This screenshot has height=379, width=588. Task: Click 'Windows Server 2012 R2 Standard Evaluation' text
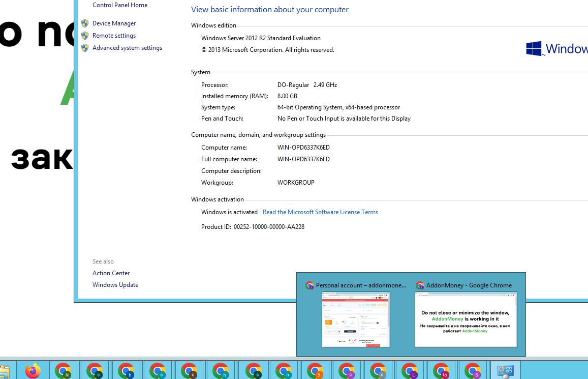pyautogui.click(x=261, y=38)
